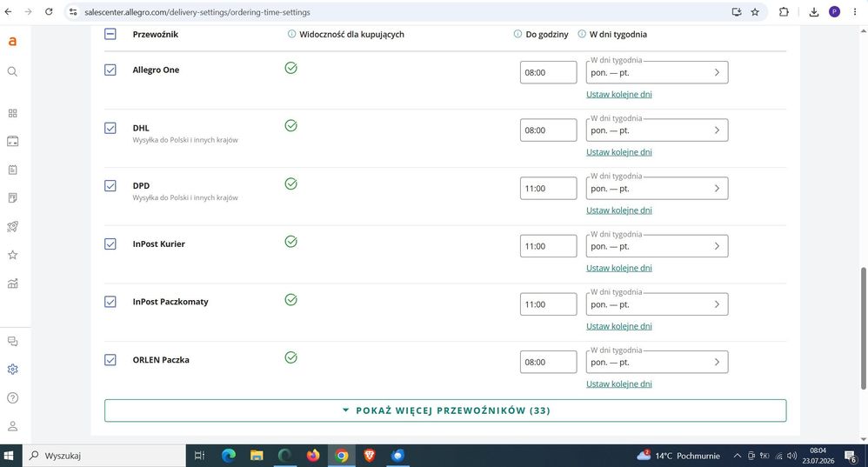Click the 11:00 time field for DPD
Viewport: 868px width, 467px height.
[x=548, y=189]
